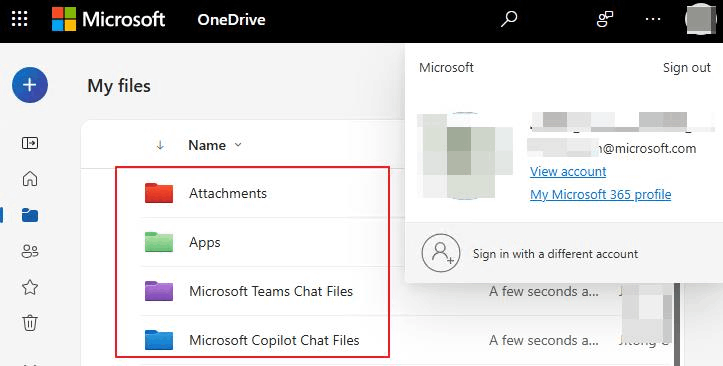The width and height of the screenshot is (723, 366).
Task: Open Microsoft Copilot Chat Files name
Action: tap(274, 340)
